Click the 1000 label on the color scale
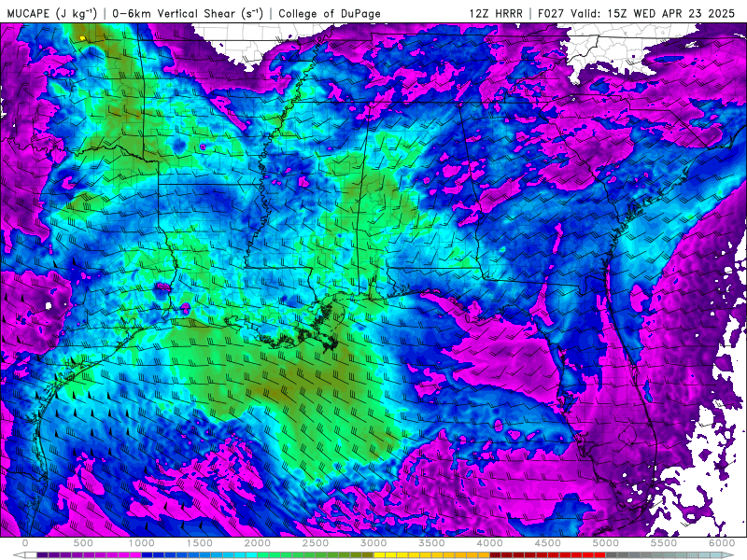This screenshot has height=560, width=747. point(142,543)
